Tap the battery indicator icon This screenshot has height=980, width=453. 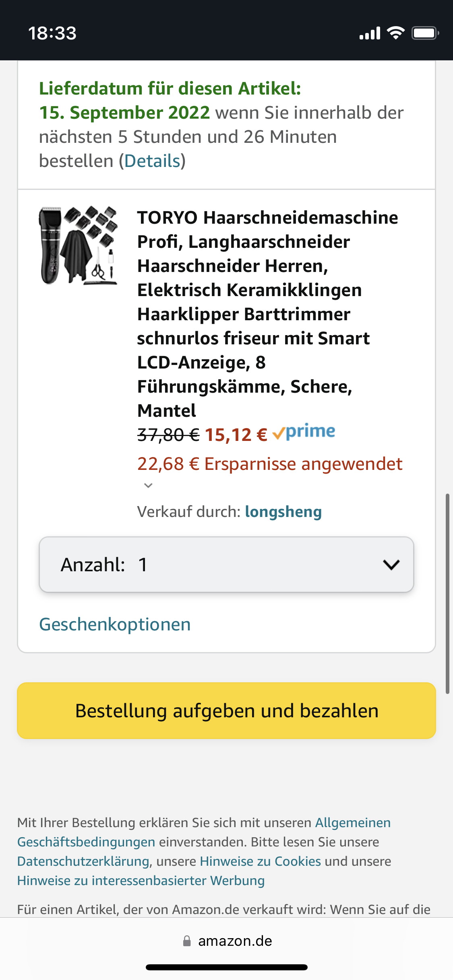pyautogui.click(x=425, y=33)
